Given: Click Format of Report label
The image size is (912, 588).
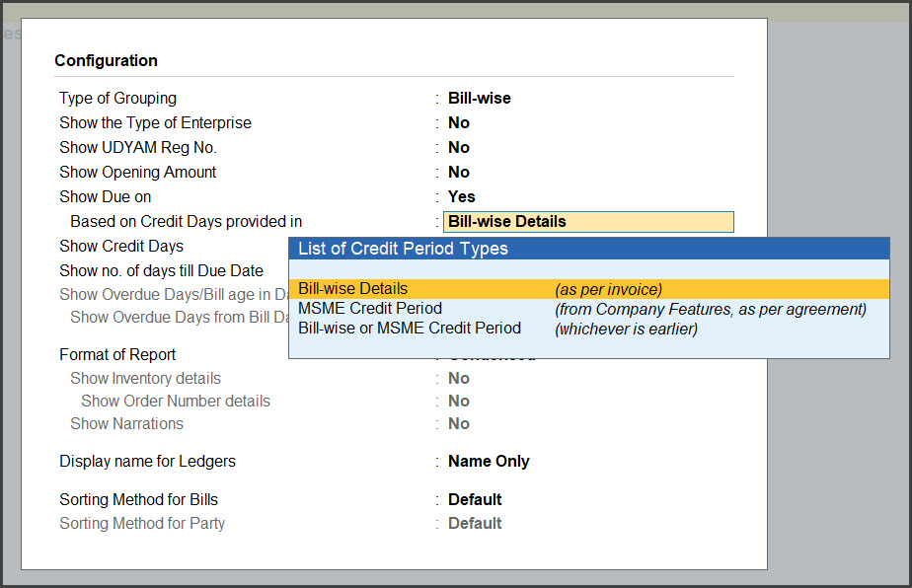Looking at the screenshot, I should [x=117, y=354].
